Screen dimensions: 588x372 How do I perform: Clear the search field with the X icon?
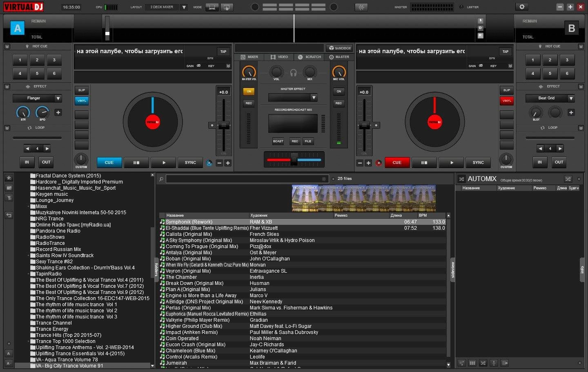click(324, 179)
